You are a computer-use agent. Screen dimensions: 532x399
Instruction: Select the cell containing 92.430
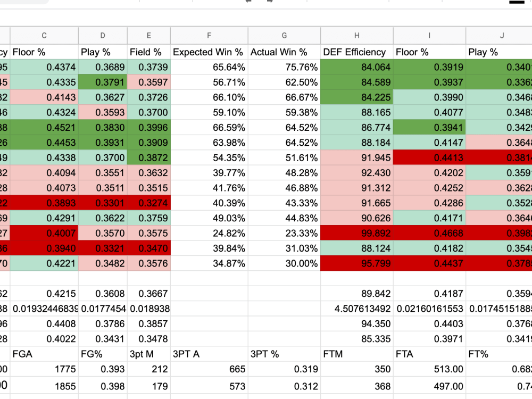point(357,173)
